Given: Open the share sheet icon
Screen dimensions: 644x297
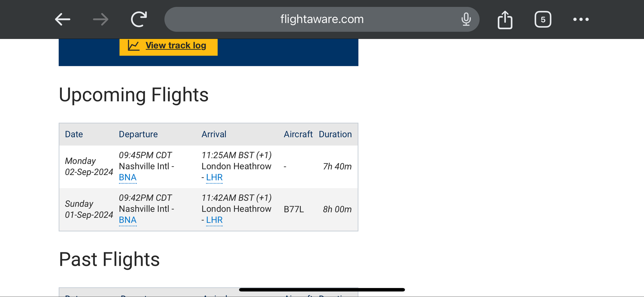Looking at the screenshot, I should [x=505, y=20].
